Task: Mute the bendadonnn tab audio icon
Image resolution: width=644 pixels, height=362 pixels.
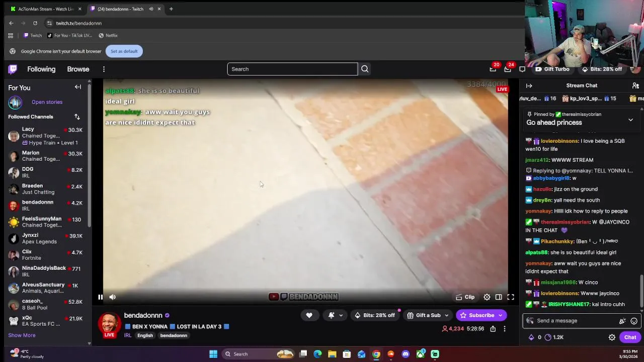Action: point(151,9)
